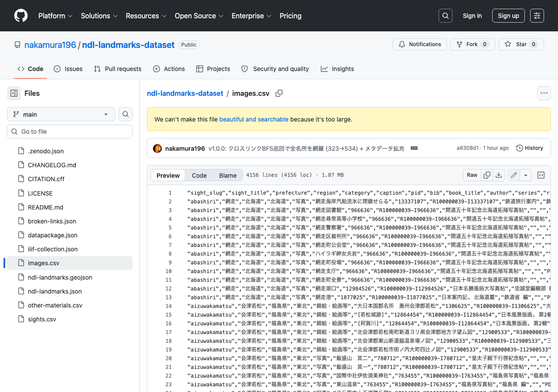Go to the GitHub homepage logo
Viewport: 558px width, 392px height.
pos(21,16)
